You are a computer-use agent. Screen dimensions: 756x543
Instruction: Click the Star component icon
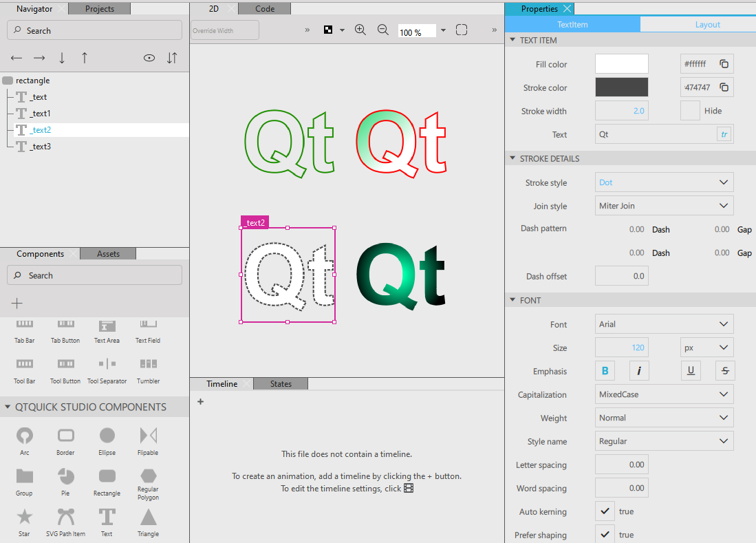[25, 516]
